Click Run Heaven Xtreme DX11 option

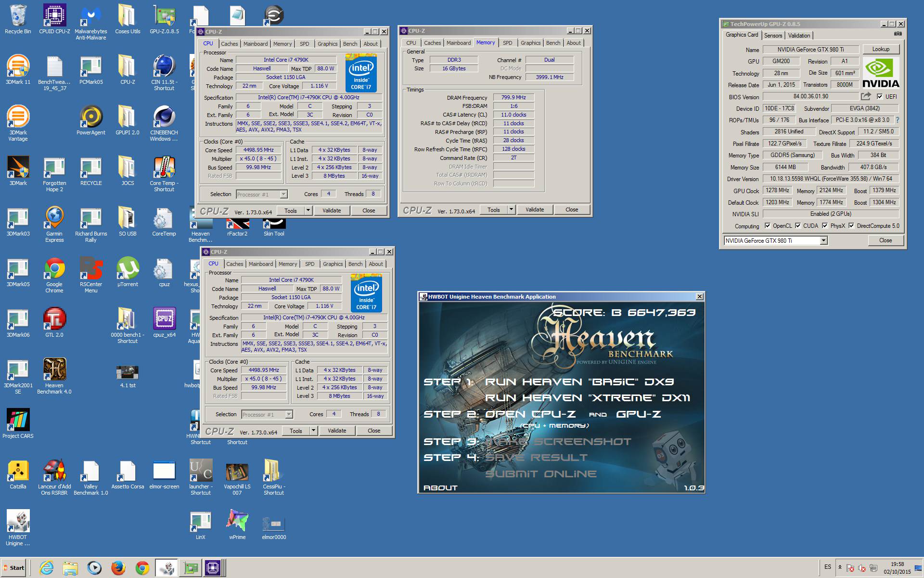click(x=587, y=398)
